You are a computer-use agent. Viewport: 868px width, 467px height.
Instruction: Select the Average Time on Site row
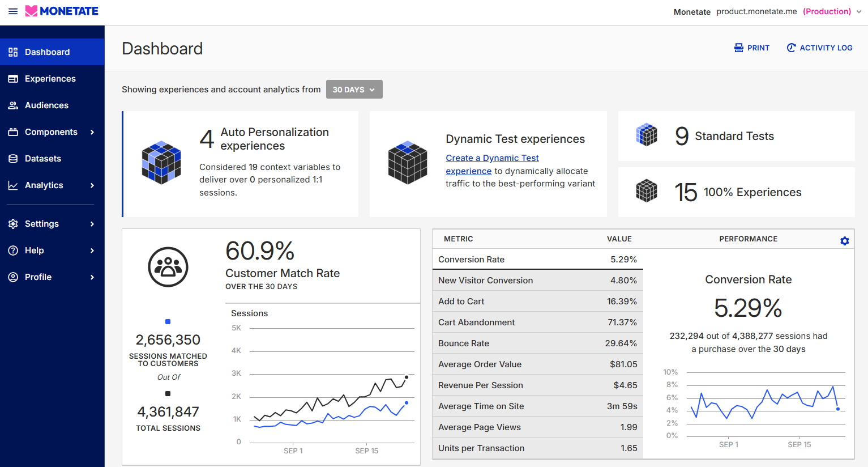click(538, 406)
